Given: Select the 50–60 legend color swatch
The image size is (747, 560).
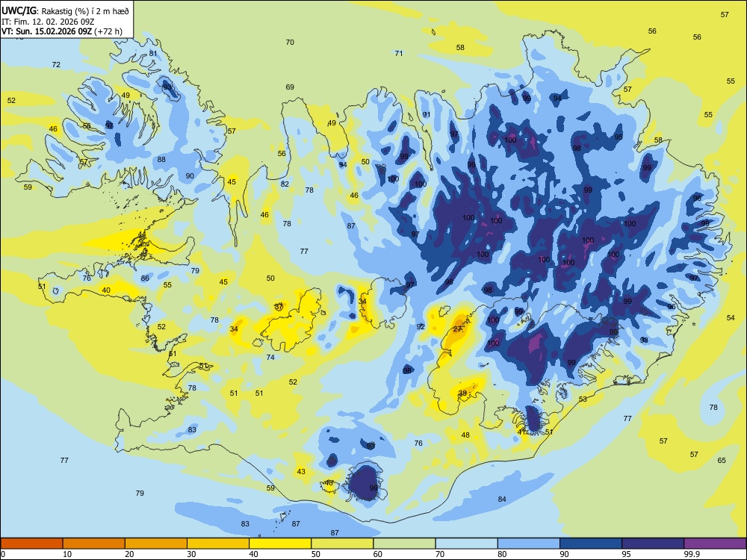Looking at the screenshot, I should tap(342, 544).
